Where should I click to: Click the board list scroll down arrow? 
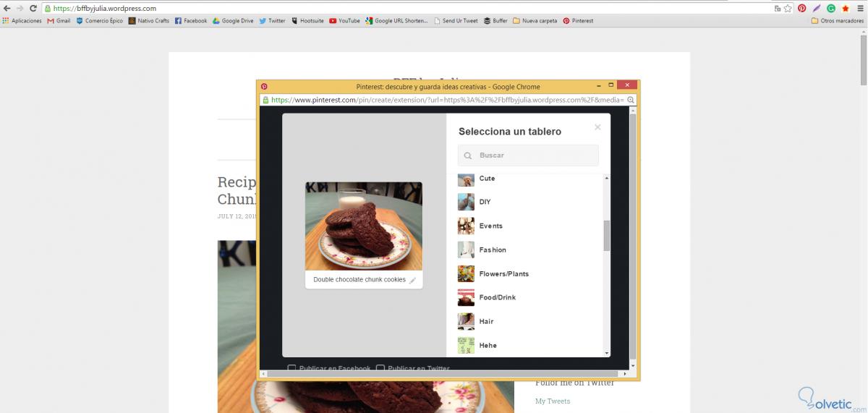click(x=607, y=352)
